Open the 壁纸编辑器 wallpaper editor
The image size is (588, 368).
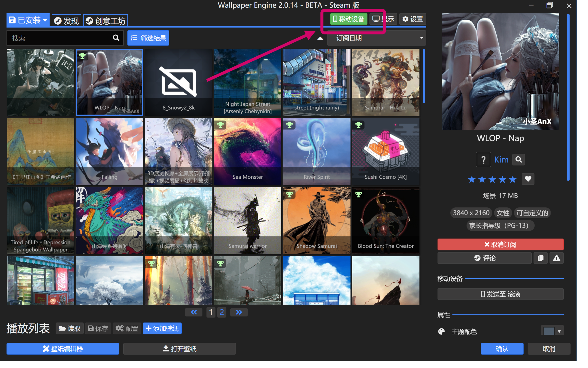63,349
